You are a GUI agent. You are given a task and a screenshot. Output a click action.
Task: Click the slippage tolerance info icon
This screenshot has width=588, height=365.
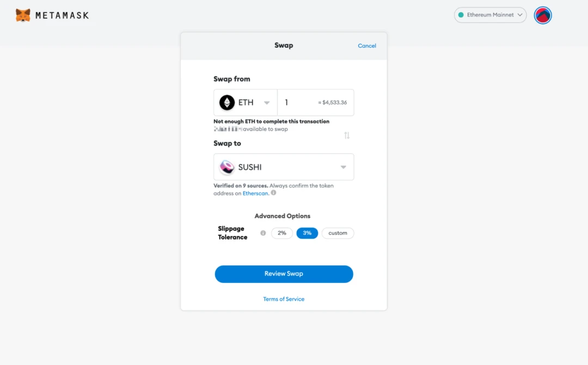pos(264,233)
